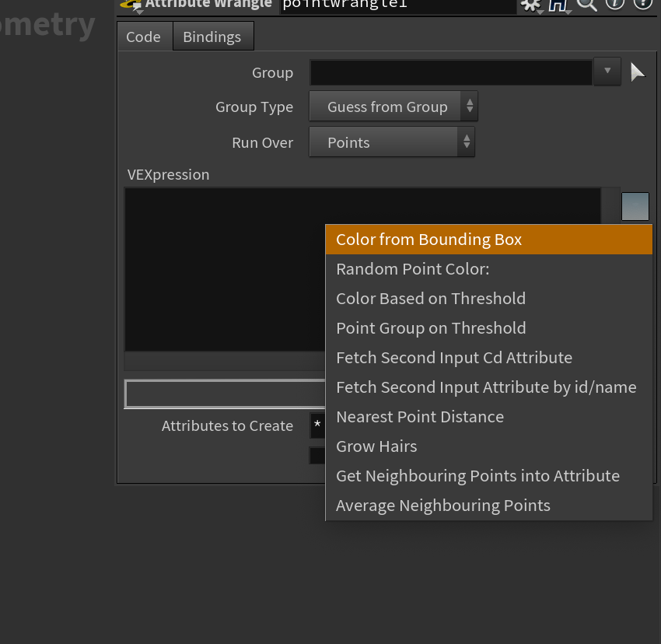Image resolution: width=661 pixels, height=644 pixels.
Task: Click the node info icon
Action: tap(614, 4)
